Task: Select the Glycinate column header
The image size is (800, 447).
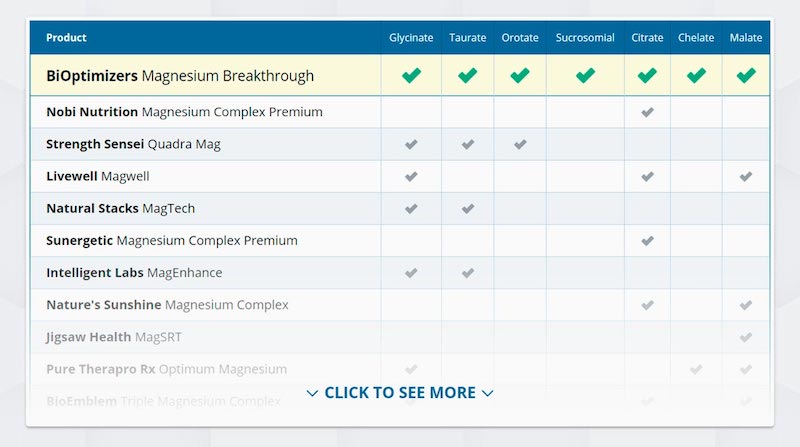Action: pyautogui.click(x=411, y=38)
